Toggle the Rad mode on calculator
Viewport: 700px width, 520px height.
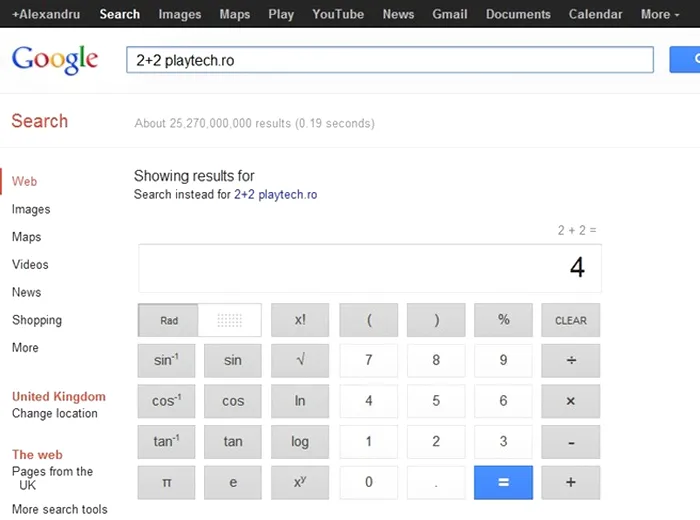[168, 320]
